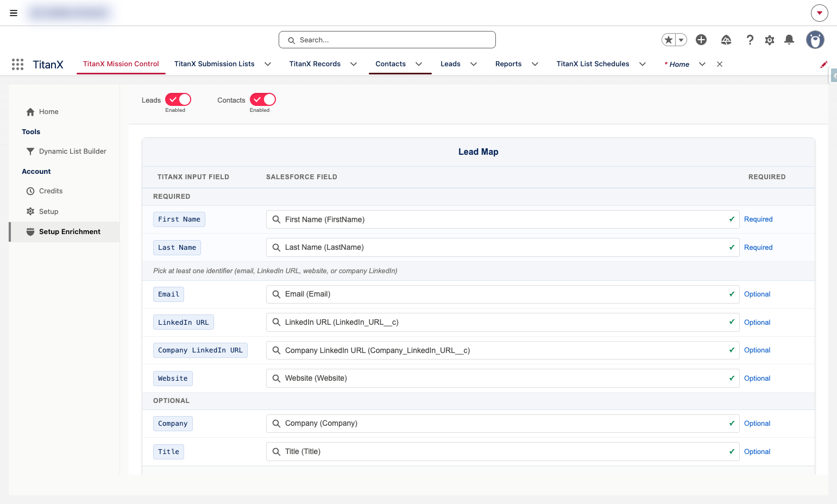
Task: Click the Home house icon in sidebar
Action: click(x=30, y=112)
